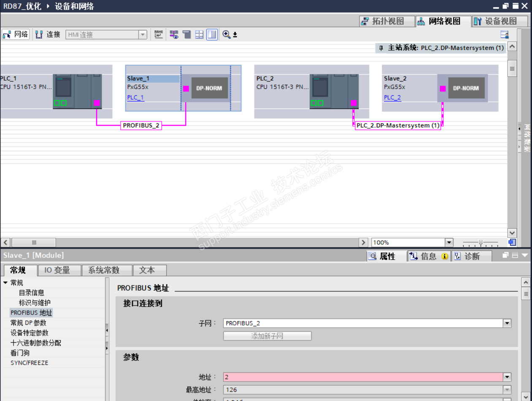
Task: Open the 100% zoom level dropdown
Action: point(449,242)
